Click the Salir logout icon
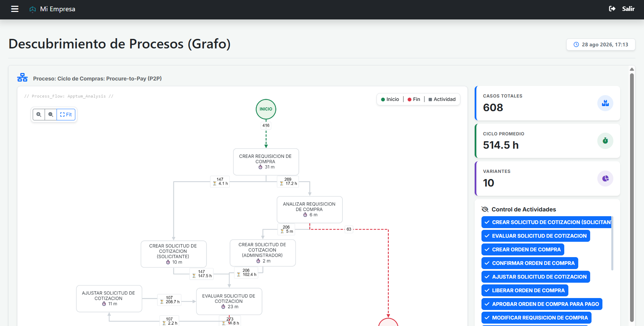644x326 pixels. click(x=612, y=9)
